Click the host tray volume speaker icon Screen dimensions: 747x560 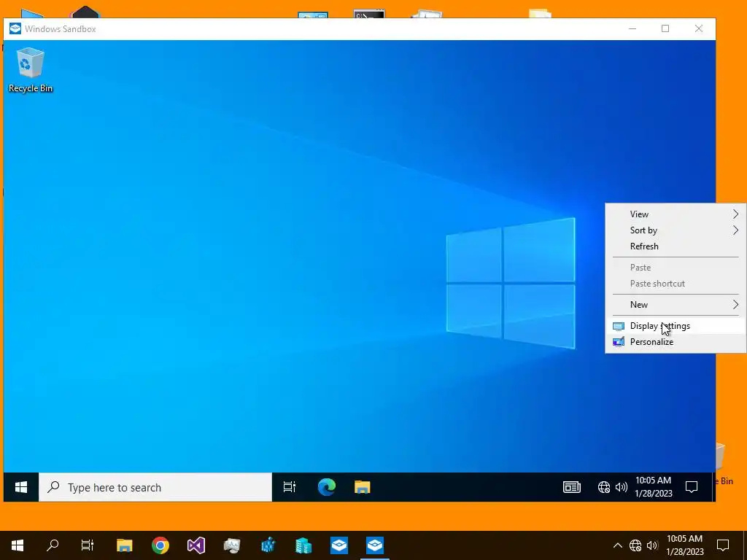tap(652, 545)
